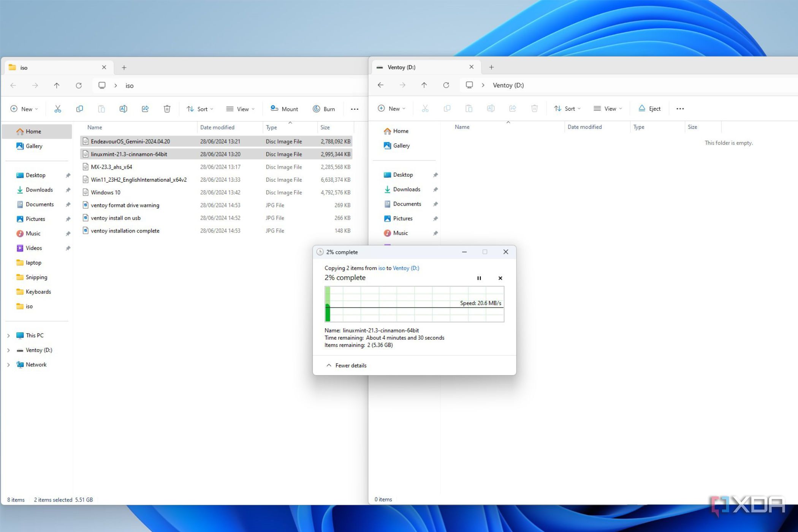Select Win11_23H2_EnglishInternational_x64v2 file
This screenshot has width=798, height=532.
[x=216, y=180]
